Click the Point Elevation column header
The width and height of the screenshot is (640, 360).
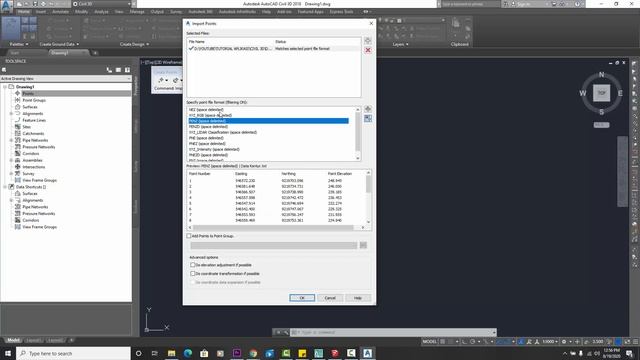click(x=340, y=173)
